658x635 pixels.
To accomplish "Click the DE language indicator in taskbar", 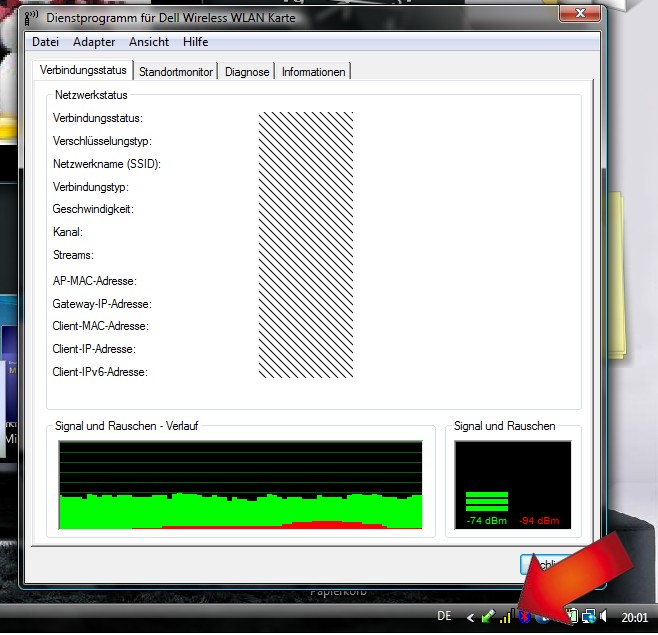I will [444, 616].
